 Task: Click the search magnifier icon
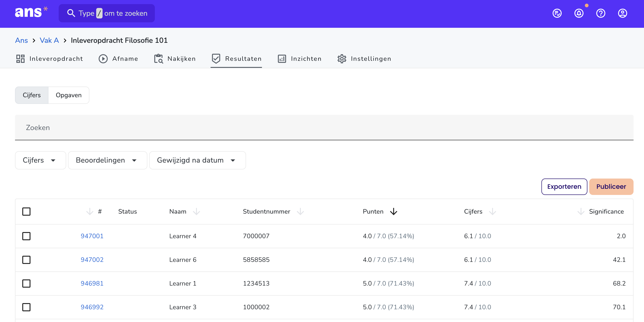coord(71,13)
